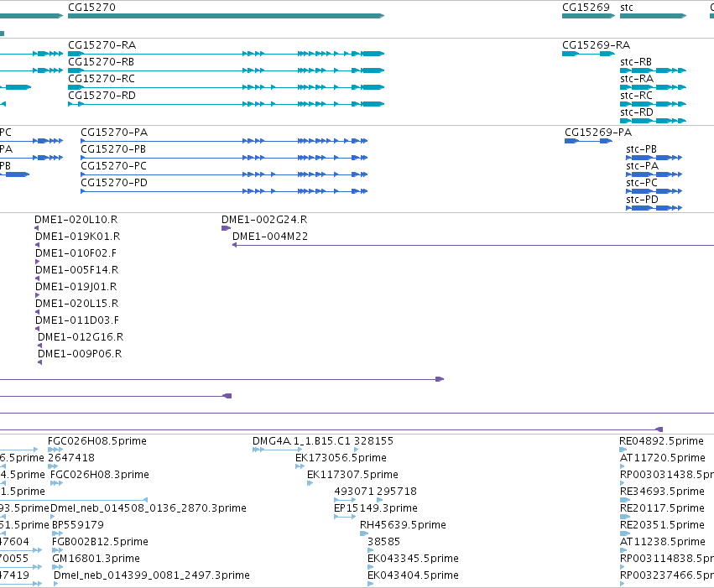This screenshot has width=714, height=588.
Task: Click the CG15269 gene label
Action: (x=586, y=8)
